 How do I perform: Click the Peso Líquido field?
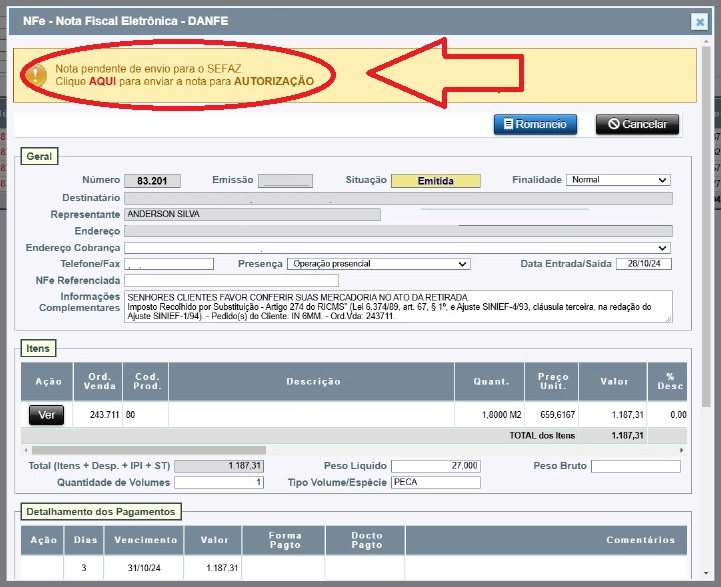click(435, 467)
